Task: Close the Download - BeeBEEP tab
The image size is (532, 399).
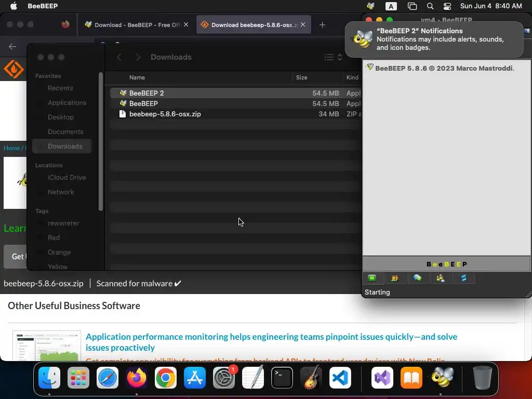Action: pos(186,24)
